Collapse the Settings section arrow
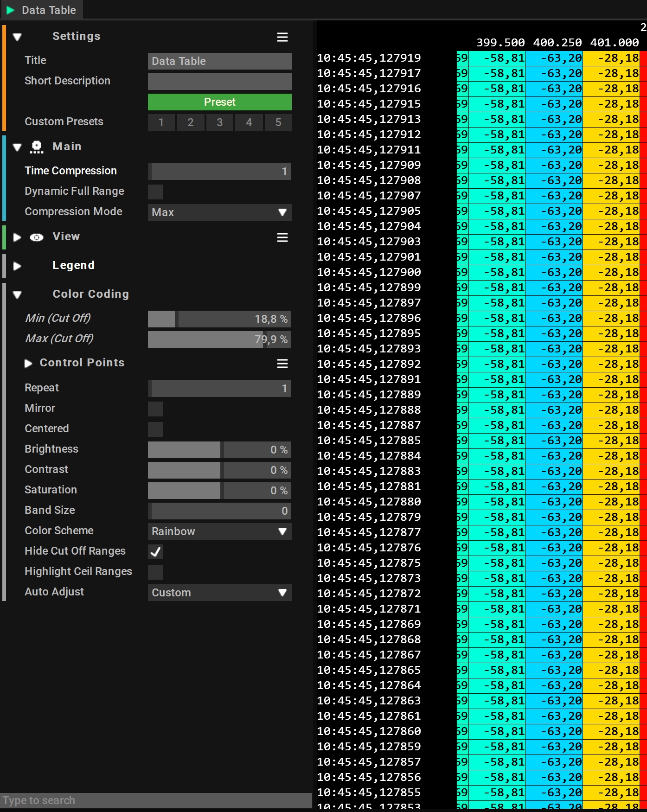The image size is (647, 812). coord(18,37)
